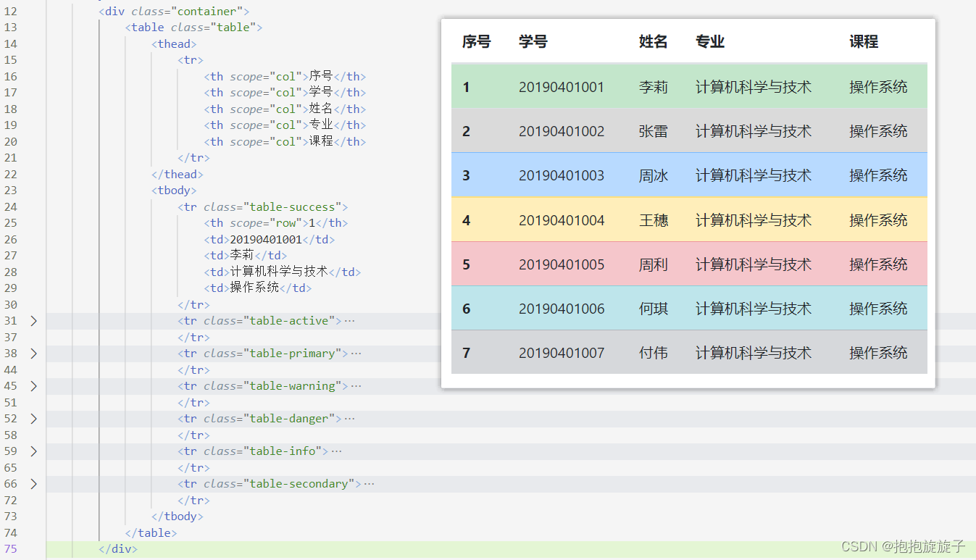The width and height of the screenshot is (976, 560).
Task: Click closing thead tag at line 22
Action: (x=178, y=175)
